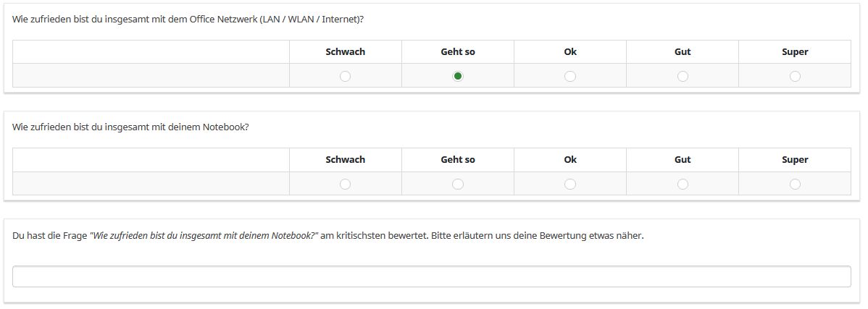
Task: Click the selected 'Geht so' Netzwerk radio
Action: pos(458,76)
